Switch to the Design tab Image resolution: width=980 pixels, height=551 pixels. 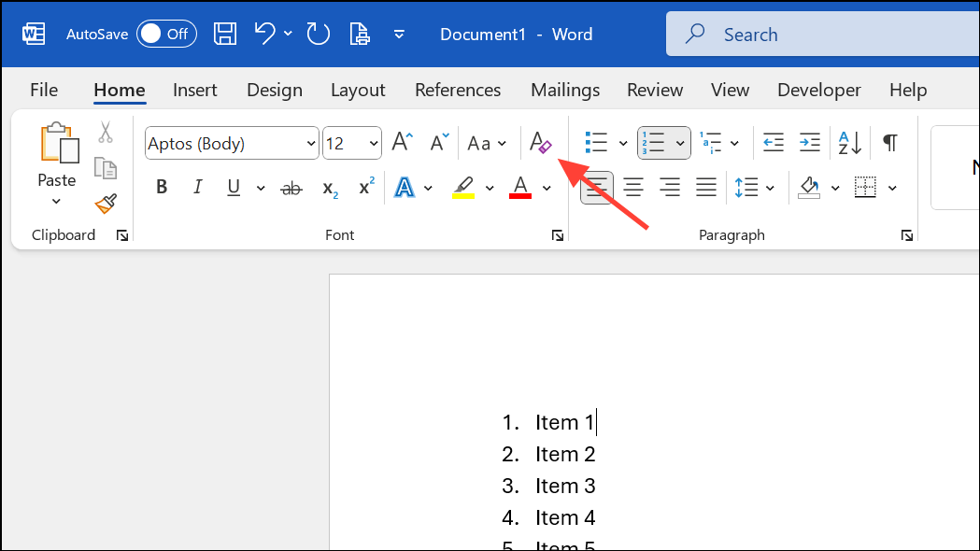coord(274,89)
